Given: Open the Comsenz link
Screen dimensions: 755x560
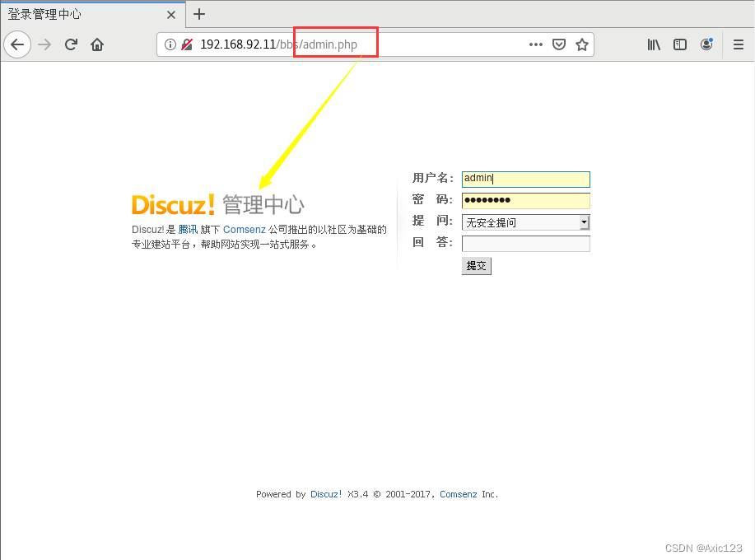Looking at the screenshot, I should point(244,229).
